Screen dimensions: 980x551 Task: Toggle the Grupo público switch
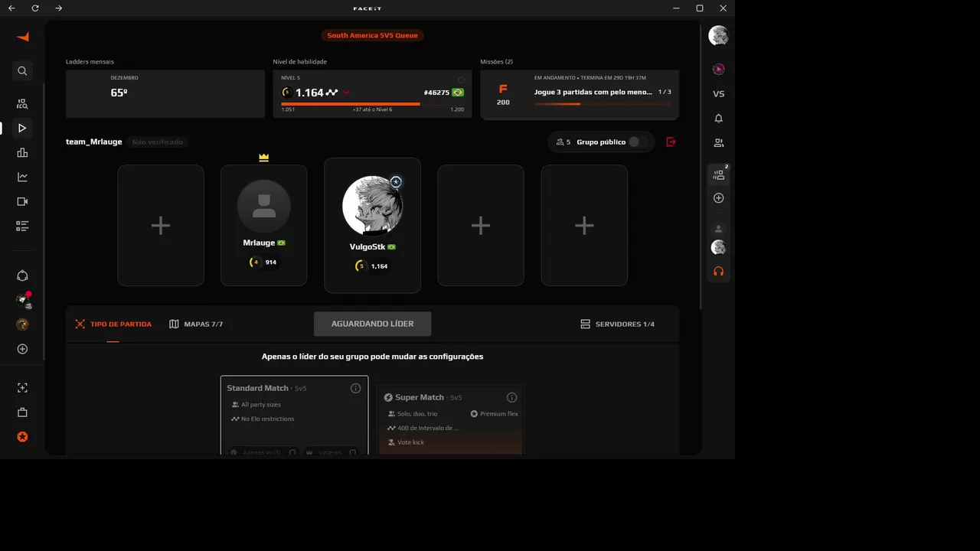[638, 142]
